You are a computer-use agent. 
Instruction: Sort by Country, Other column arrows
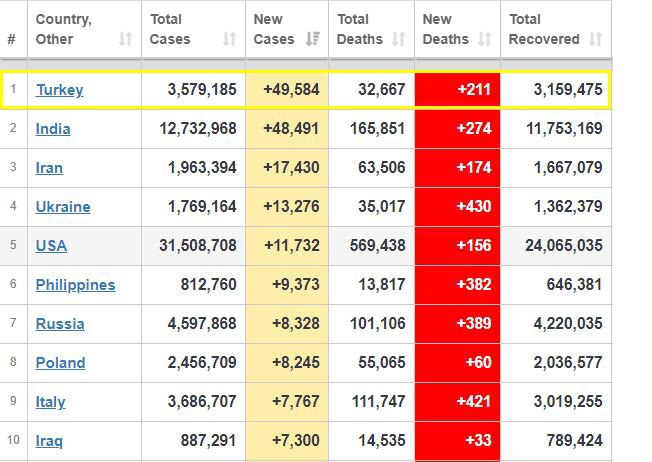[x=126, y=39]
